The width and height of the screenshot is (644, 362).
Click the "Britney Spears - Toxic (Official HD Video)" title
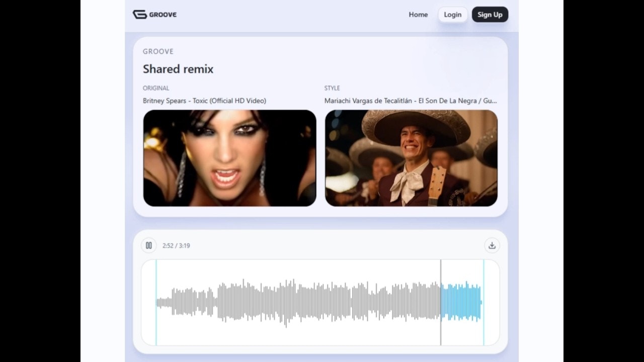tap(204, 101)
